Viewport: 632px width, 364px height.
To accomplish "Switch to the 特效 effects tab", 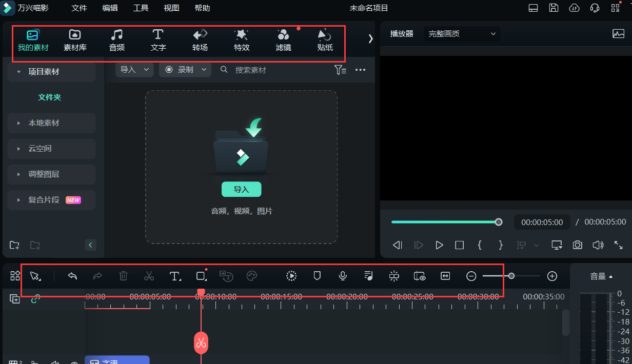I will [241, 40].
